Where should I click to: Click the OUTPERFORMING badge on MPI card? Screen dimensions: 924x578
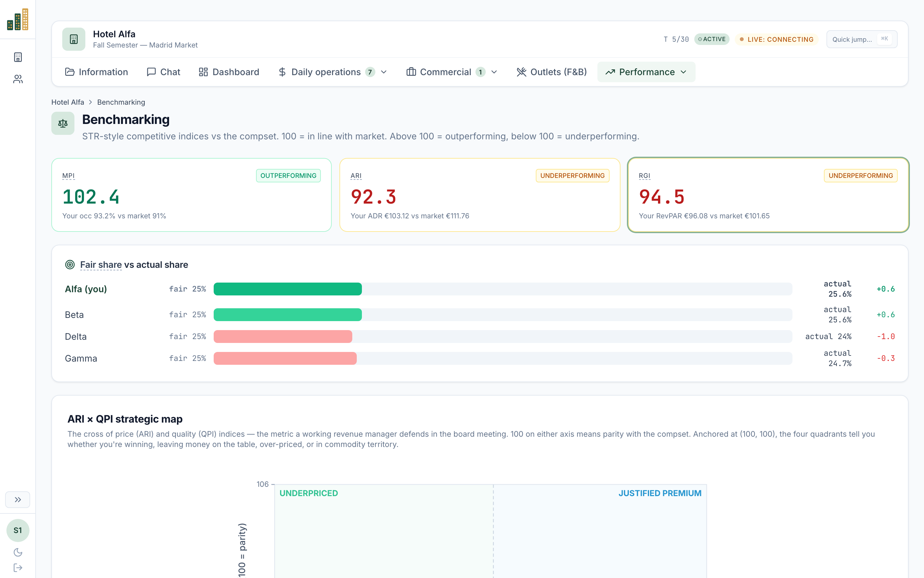coord(288,175)
